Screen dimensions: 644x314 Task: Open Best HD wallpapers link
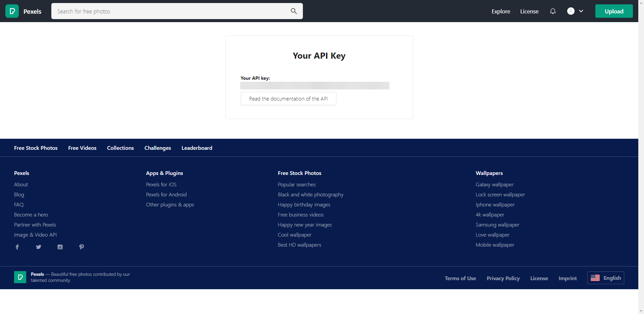(300, 245)
